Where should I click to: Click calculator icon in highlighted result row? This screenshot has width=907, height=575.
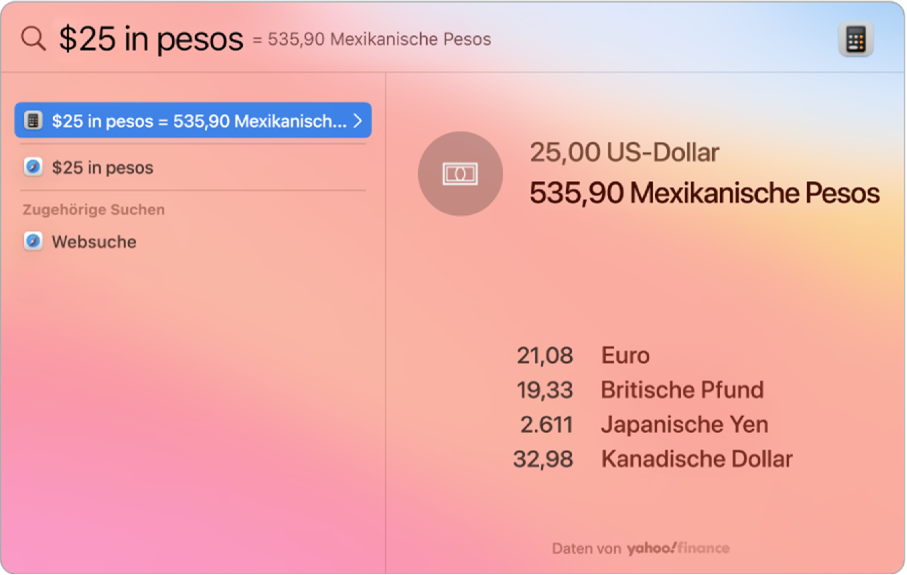click(x=33, y=120)
